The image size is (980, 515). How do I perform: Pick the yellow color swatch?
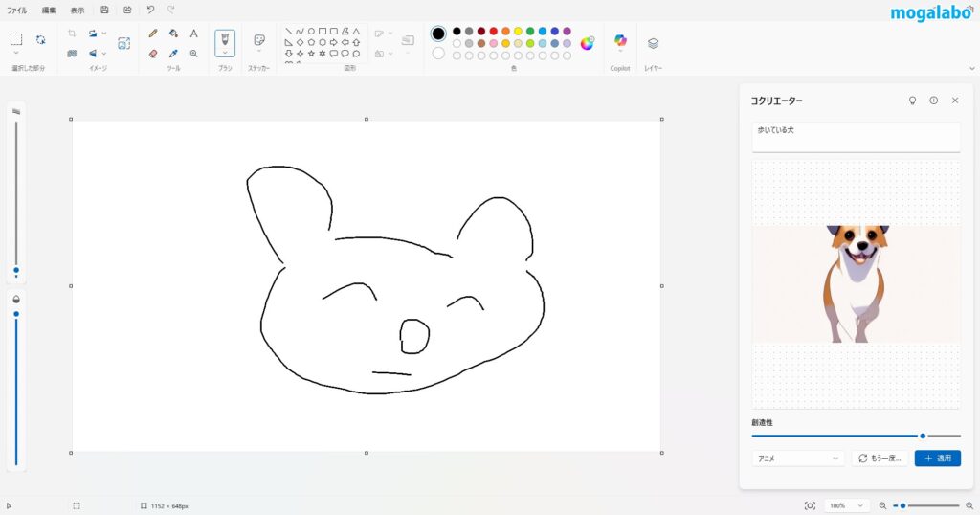click(x=518, y=32)
